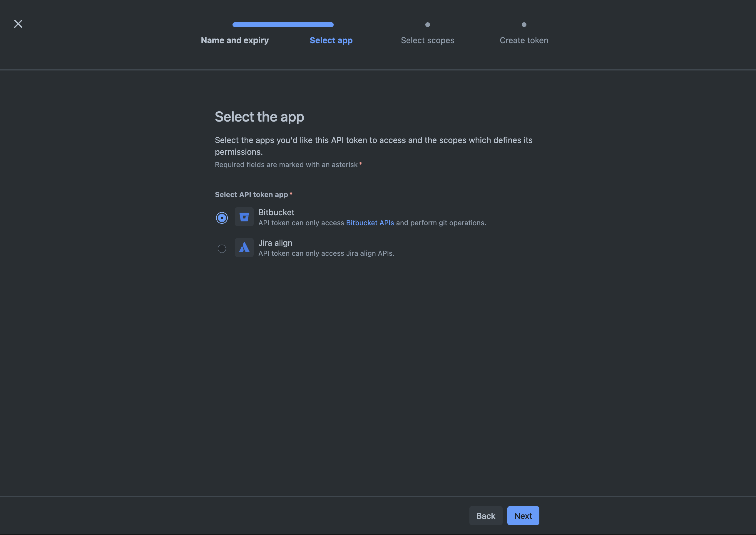Deselect Bitbucket by choosing Jira align option

point(222,248)
